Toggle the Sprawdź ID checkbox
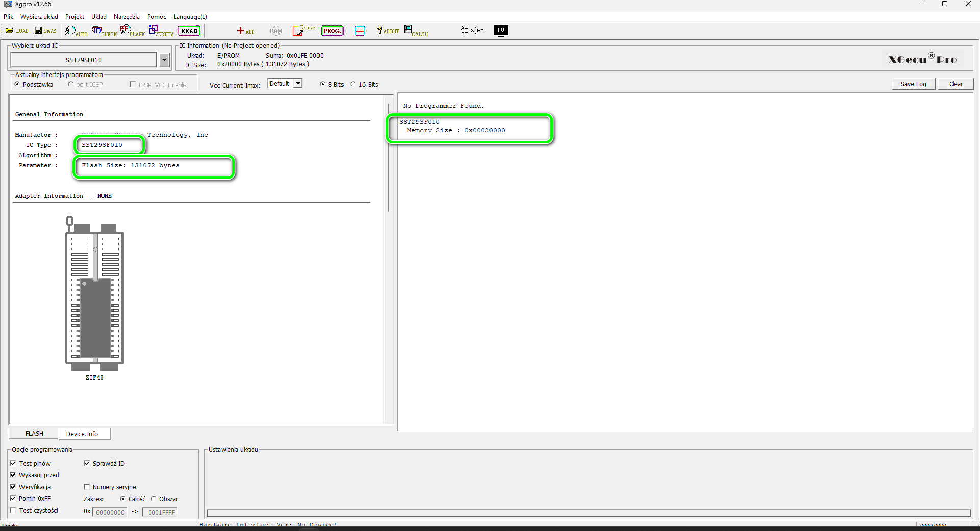 pos(87,463)
